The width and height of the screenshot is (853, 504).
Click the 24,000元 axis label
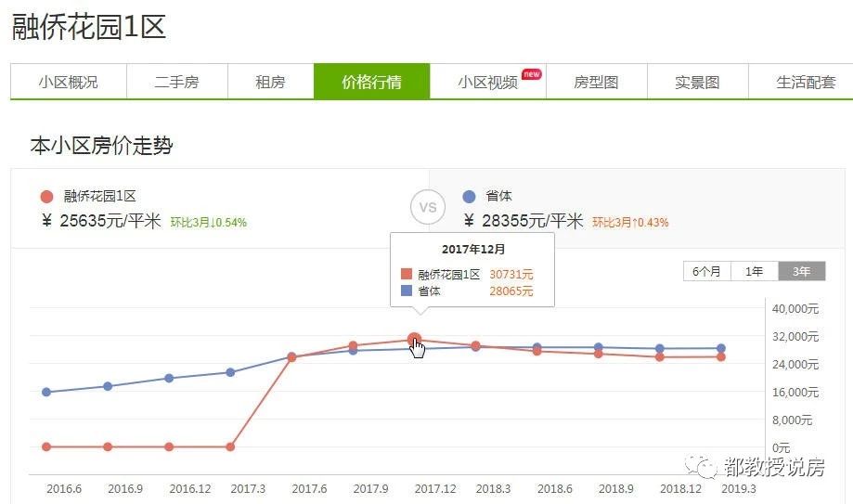[x=795, y=364]
